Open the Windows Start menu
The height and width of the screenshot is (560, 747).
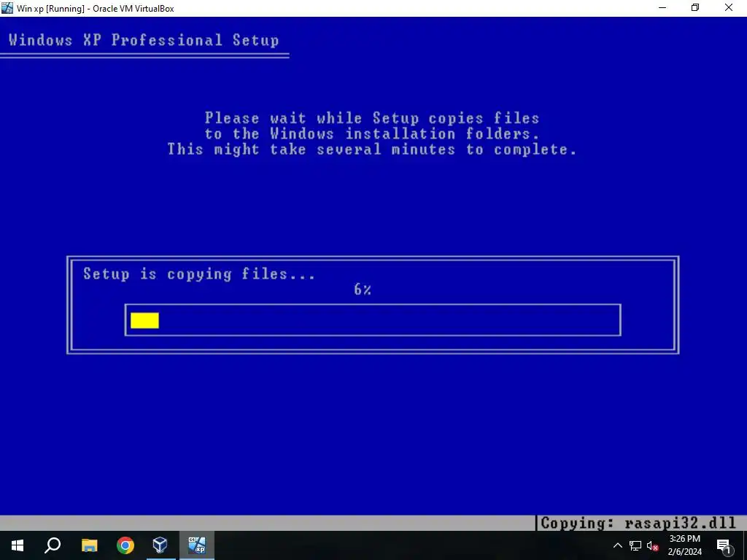pyautogui.click(x=18, y=545)
